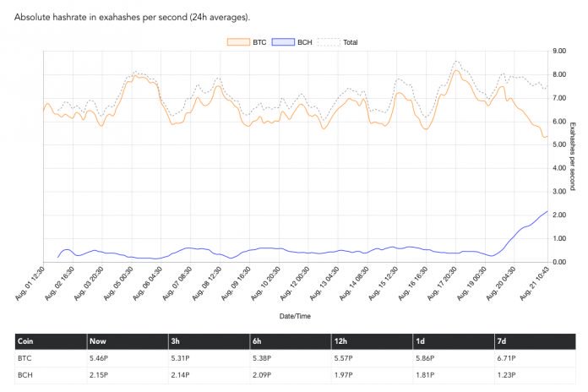This screenshot has width=588, height=392.
Task: Click the BCH 7d value 1.23P
Action: tap(506, 375)
